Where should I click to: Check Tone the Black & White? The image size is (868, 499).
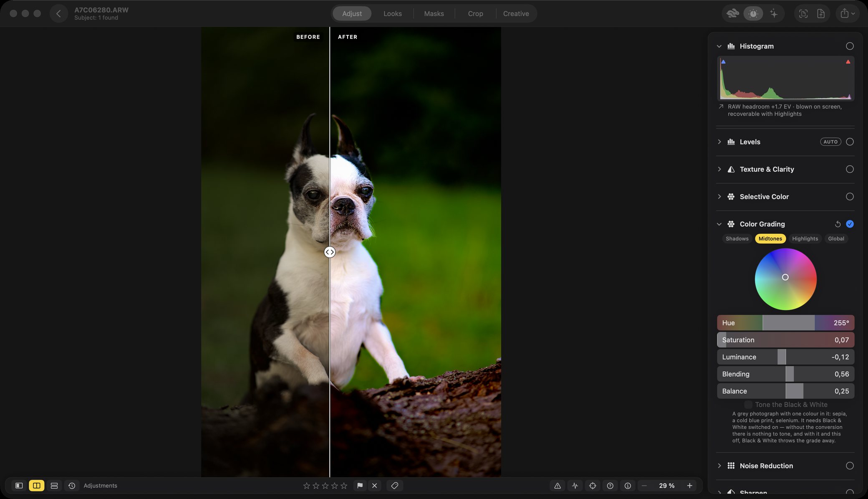coord(748,405)
